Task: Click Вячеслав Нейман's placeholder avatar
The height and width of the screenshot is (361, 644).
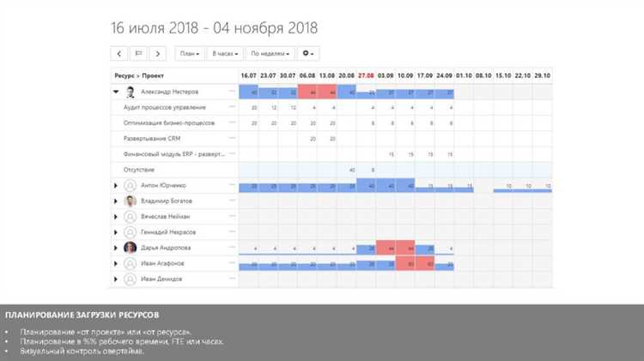Action: click(131, 217)
